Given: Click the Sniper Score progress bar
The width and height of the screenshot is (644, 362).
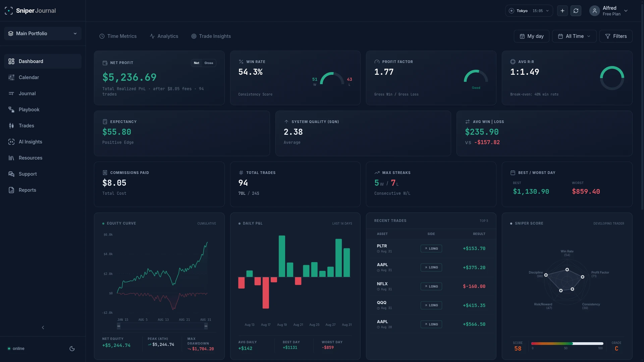Looking at the screenshot, I should pyautogui.click(x=567, y=344).
